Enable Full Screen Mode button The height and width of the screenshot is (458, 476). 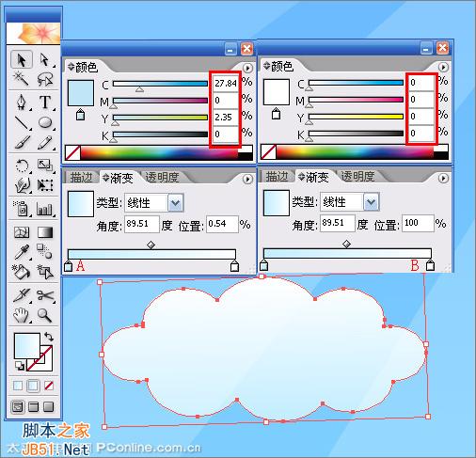48,407
